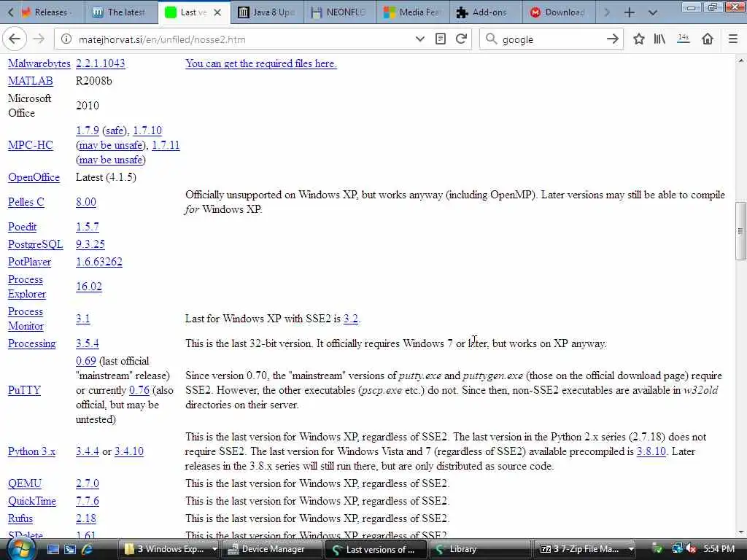Close the active Last versions tab

217,12
